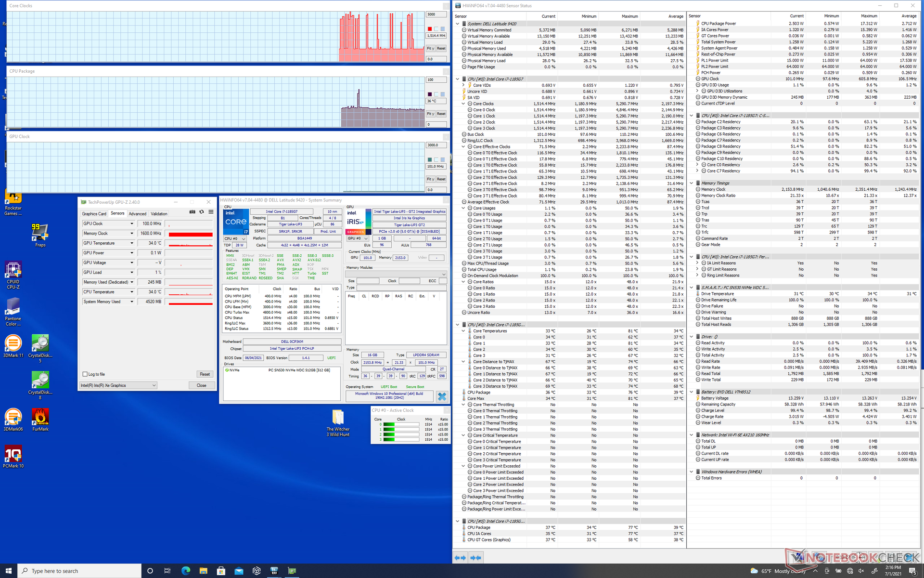Open the GPU Temperature sensor dropdown
924x578 pixels.
pos(132,243)
